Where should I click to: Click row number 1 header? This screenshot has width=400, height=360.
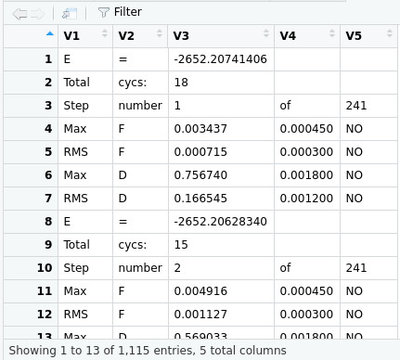[x=31, y=59]
